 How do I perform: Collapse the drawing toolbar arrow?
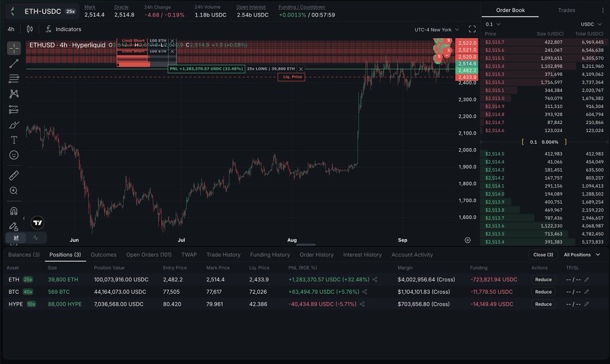[x=24, y=219]
